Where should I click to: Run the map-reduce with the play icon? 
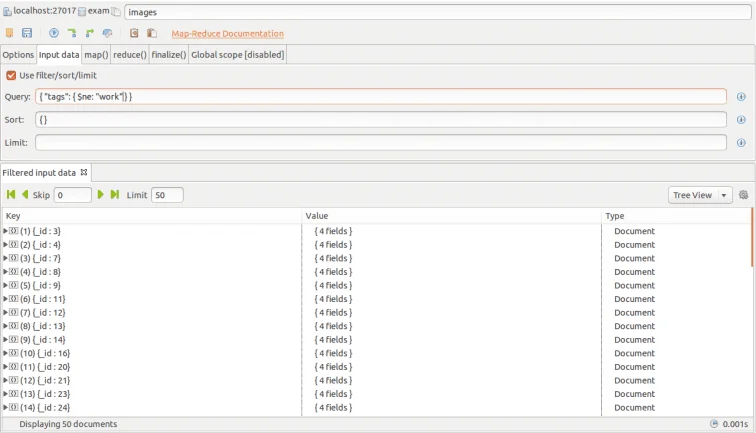[54, 33]
